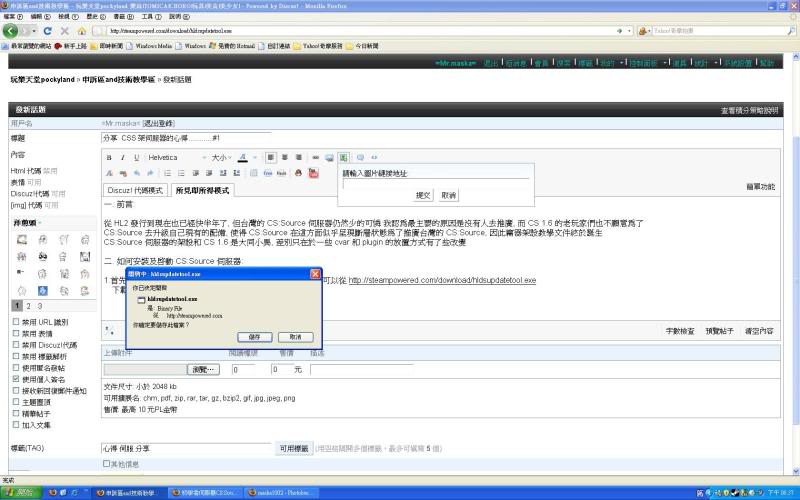The height and width of the screenshot is (500, 800).
Task: Toggle bold formatting in the editor
Action: click(109, 158)
